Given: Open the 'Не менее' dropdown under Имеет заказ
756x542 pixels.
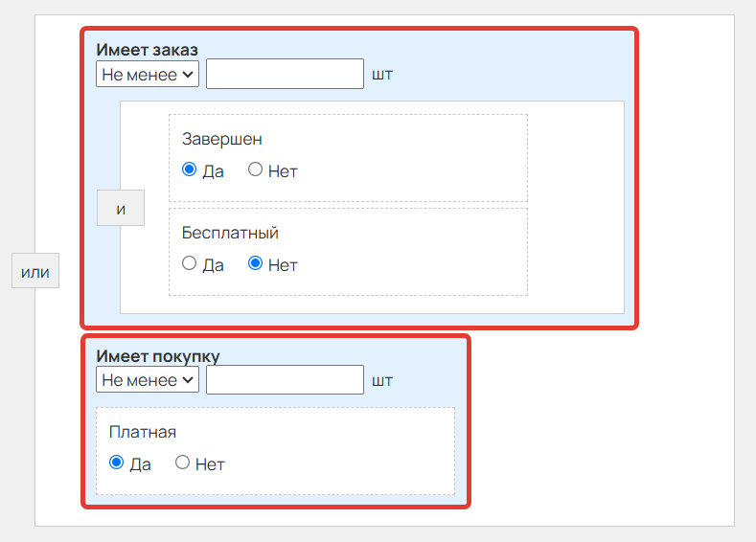Looking at the screenshot, I should click(148, 74).
